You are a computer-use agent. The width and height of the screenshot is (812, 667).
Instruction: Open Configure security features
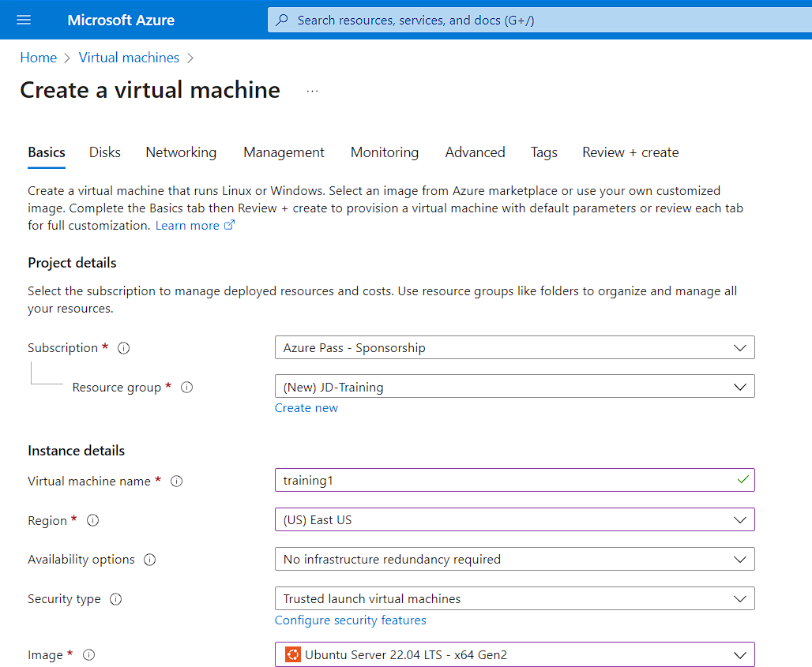coord(350,620)
